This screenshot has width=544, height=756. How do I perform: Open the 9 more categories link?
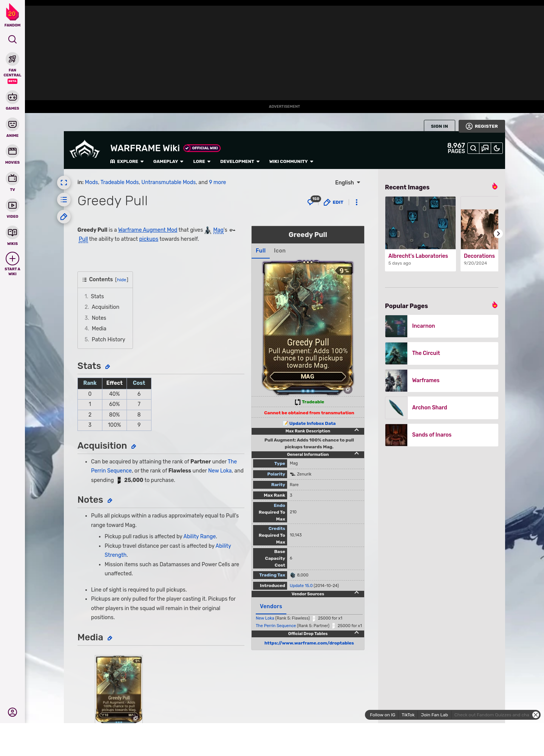tap(218, 182)
